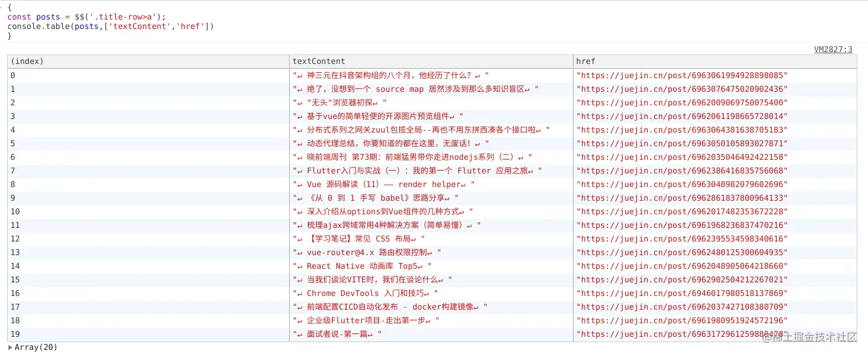Select the href link ending 6962035046492422158
The width and height of the screenshot is (868, 354).
pos(683,157)
